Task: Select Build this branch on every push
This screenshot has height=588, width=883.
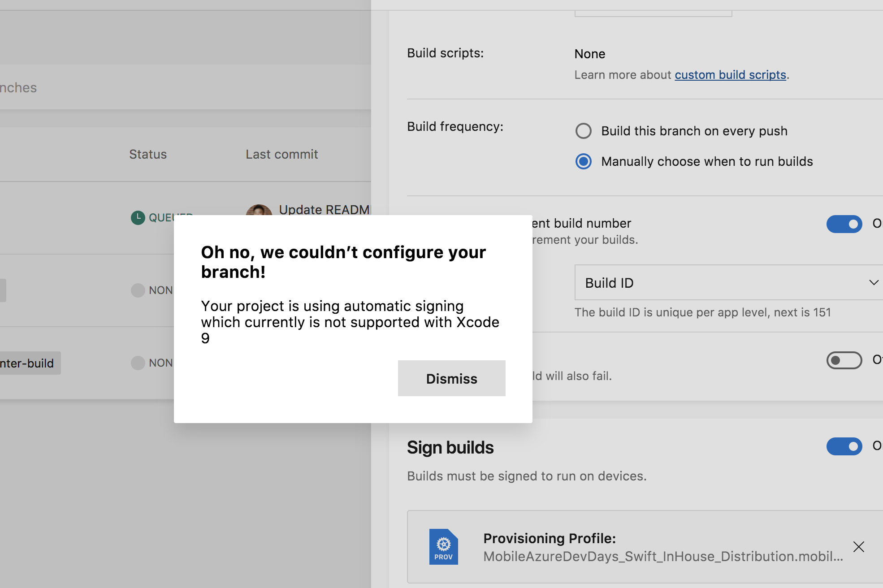Action: pos(584,131)
